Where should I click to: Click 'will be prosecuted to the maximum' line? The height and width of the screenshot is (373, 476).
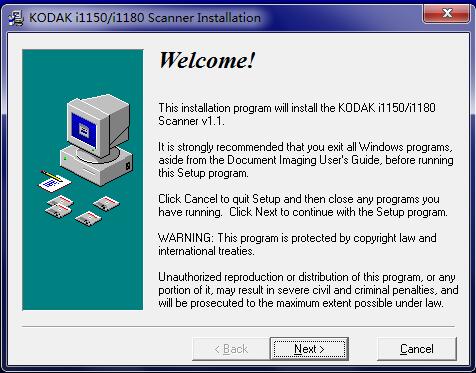click(301, 303)
